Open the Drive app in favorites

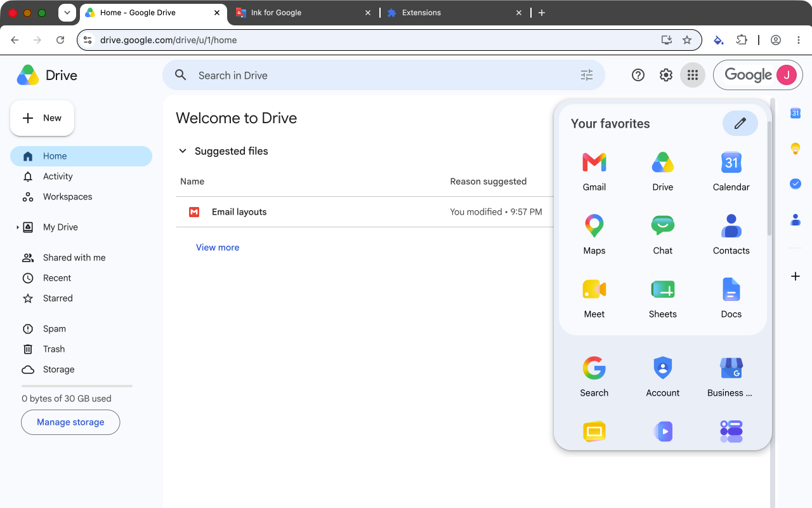coord(663,171)
